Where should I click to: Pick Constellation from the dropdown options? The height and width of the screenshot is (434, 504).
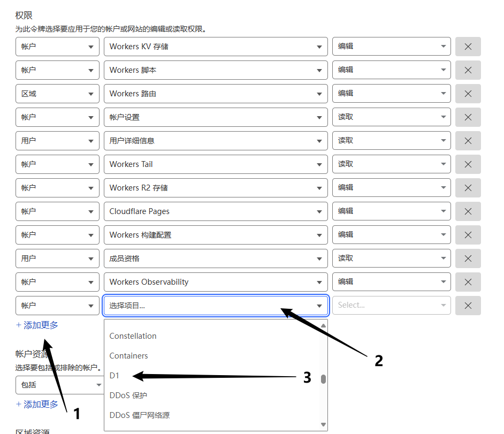click(x=133, y=336)
